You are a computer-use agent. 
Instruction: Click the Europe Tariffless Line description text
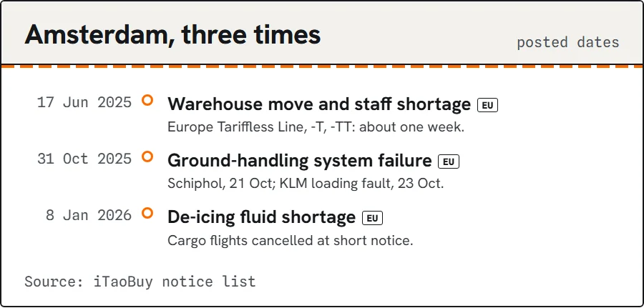316,127
